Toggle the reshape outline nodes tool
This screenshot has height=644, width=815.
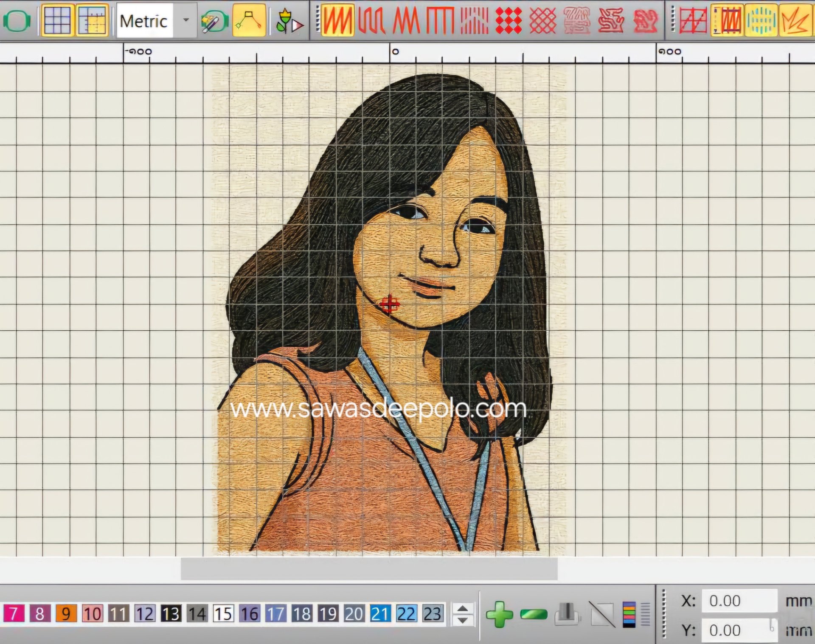point(249,20)
